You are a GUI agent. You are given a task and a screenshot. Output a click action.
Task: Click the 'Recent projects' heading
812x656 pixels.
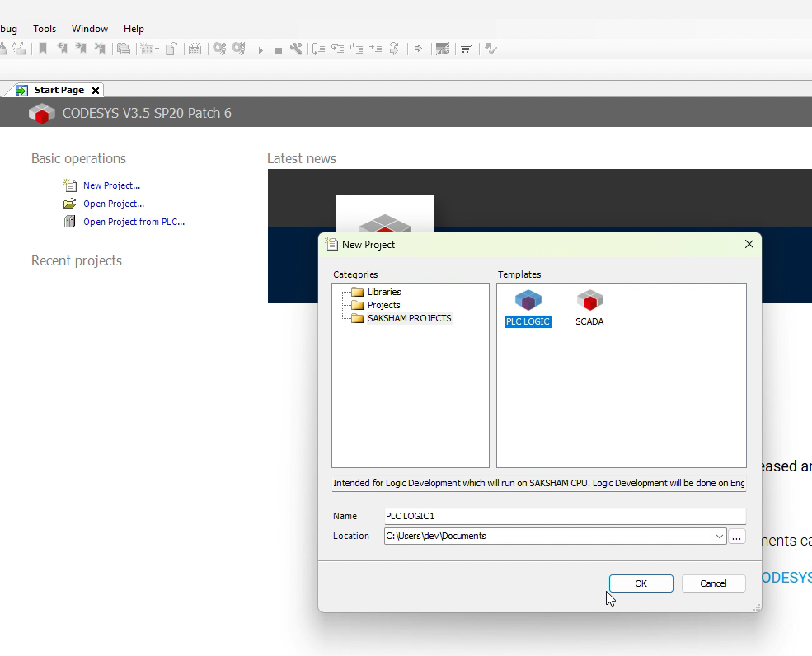tap(77, 260)
